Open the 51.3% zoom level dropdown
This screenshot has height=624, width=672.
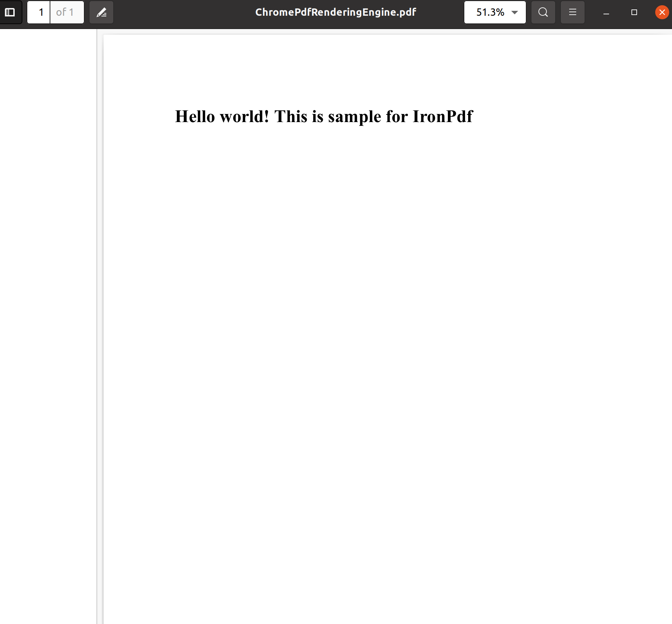point(495,12)
